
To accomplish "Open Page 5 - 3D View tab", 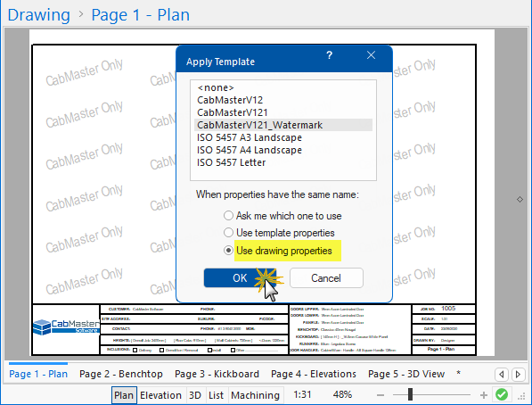I will click(x=406, y=374).
